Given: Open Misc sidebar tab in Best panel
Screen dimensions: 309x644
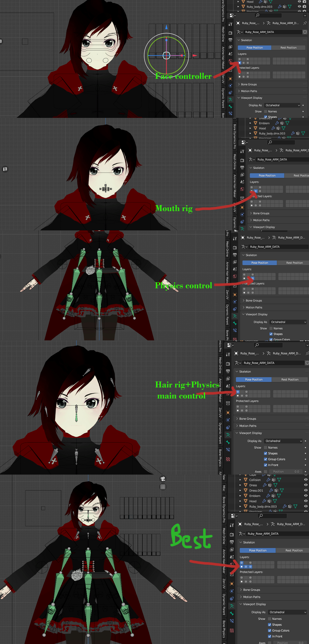Looking at the screenshot, I should click(x=224, y=488).
